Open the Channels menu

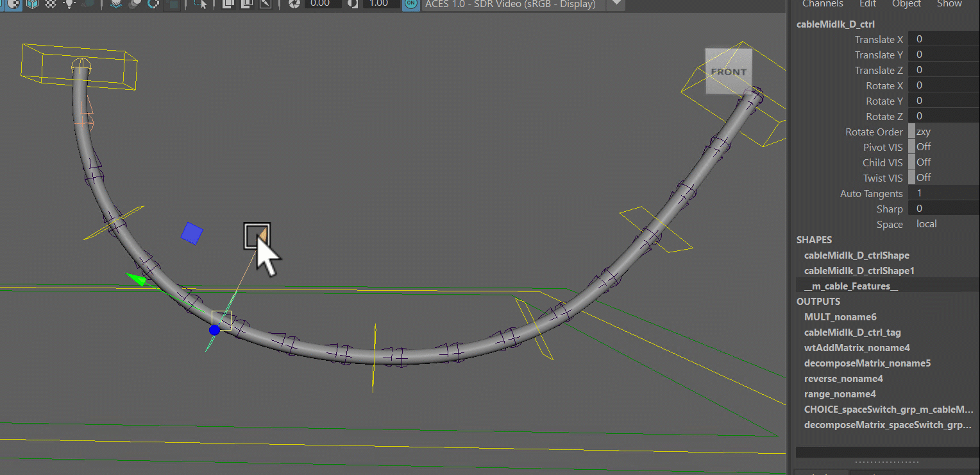[823, 4]
